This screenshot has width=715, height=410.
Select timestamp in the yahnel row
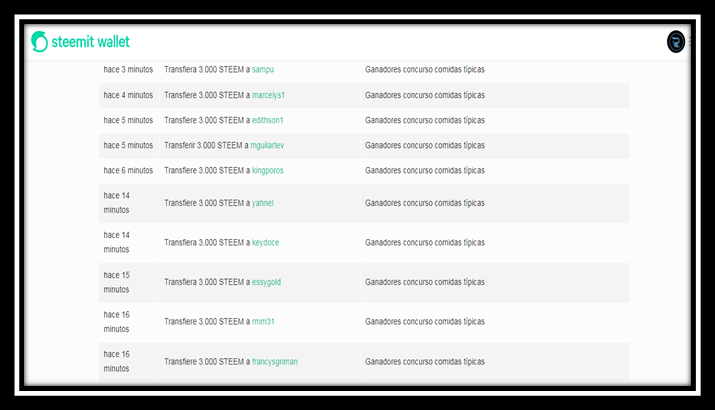click(x=116, y=202)
